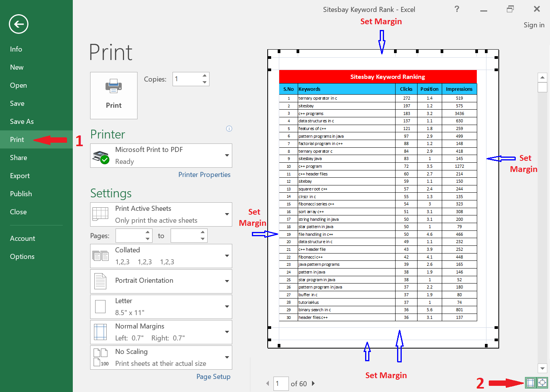Open the No Scaling dropdown

pos(161,357)
